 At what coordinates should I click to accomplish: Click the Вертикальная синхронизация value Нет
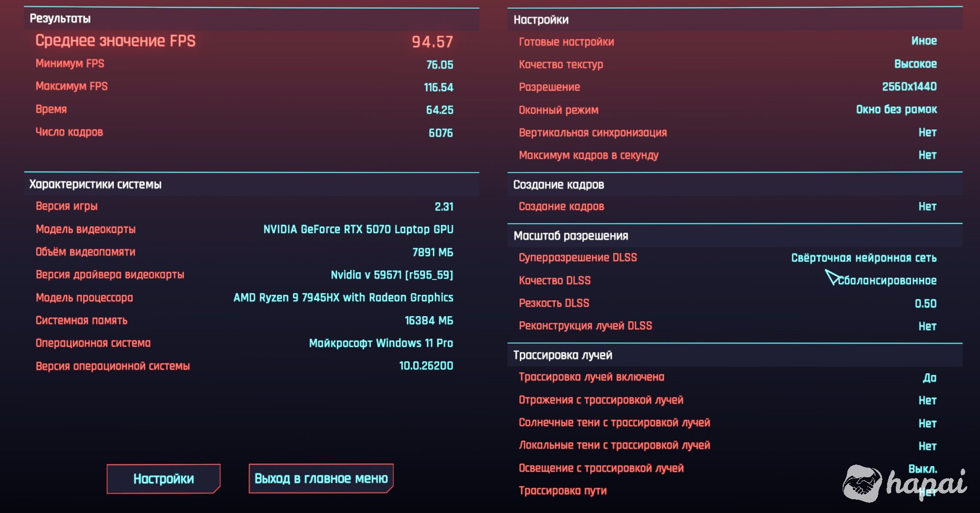coord(927,133)
